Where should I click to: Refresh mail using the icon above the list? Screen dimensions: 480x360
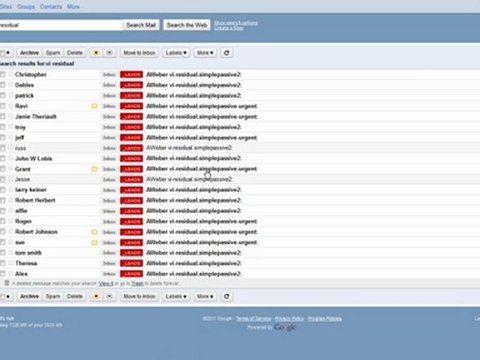(227, 53)
